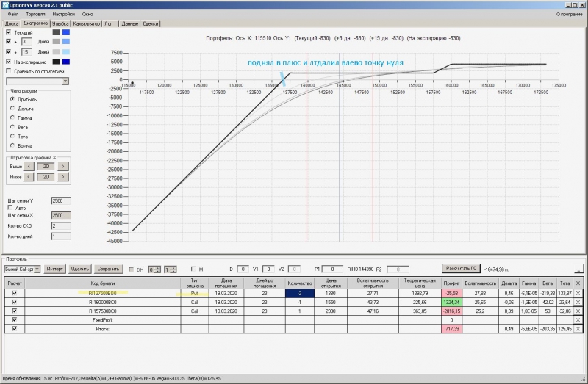
Task: Select the Гамма radio button
Action: click(12, 117)
